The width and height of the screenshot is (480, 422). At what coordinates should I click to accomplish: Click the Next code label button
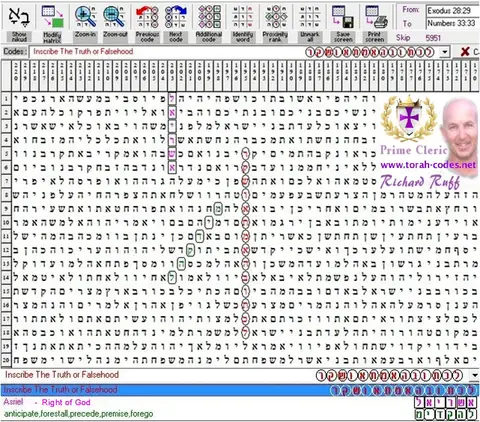click(176, 37)
